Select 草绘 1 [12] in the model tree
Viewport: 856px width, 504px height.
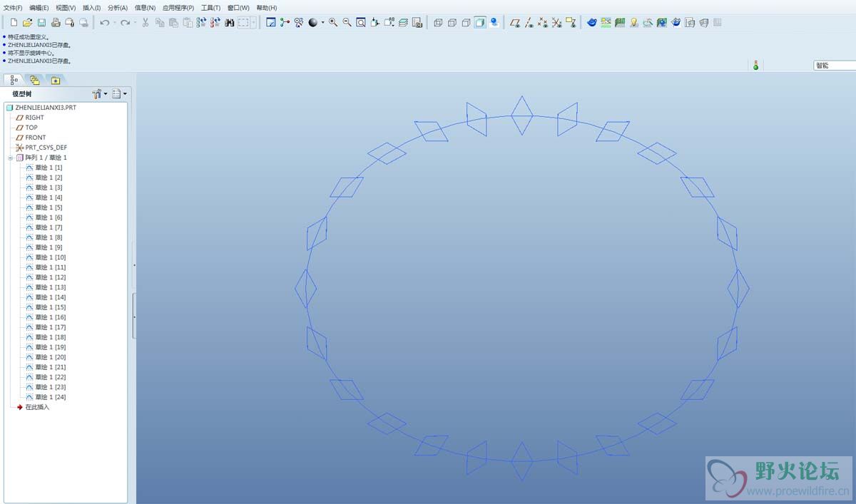[50, 277]
